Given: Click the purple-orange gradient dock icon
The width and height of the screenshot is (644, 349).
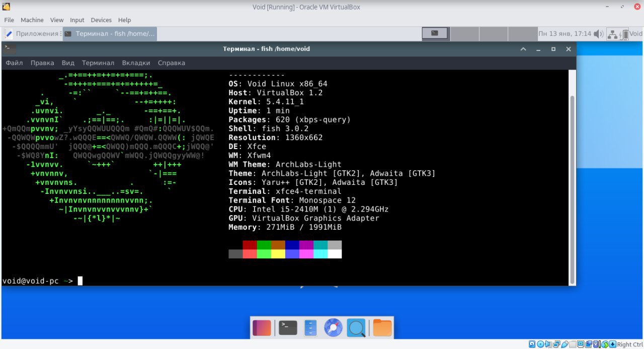Looking at the screenshot, I should click(x=262, y=328).
